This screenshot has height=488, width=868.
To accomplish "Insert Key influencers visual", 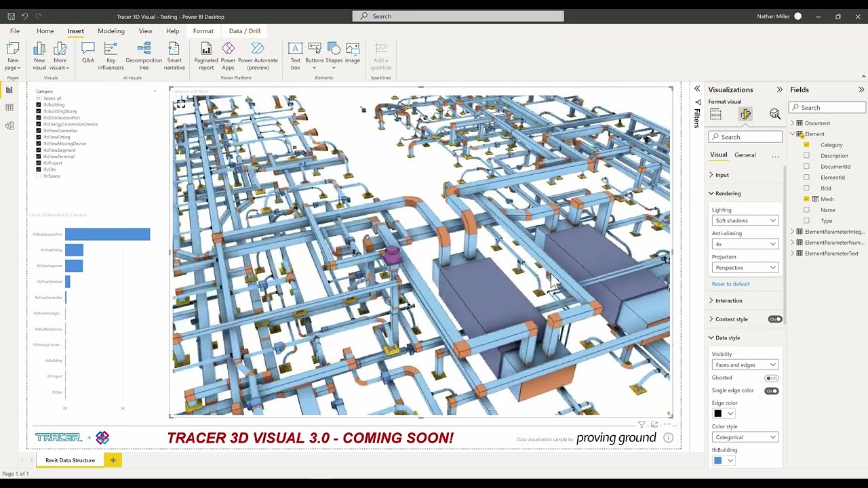I will tap(111, 56).
